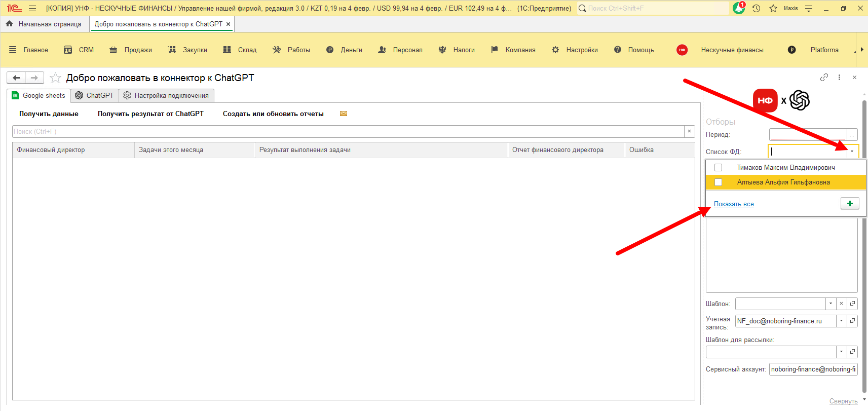Open the history clock icon
Image resolution: width=868 pixels, height=411 pixels.
[756, 8]
